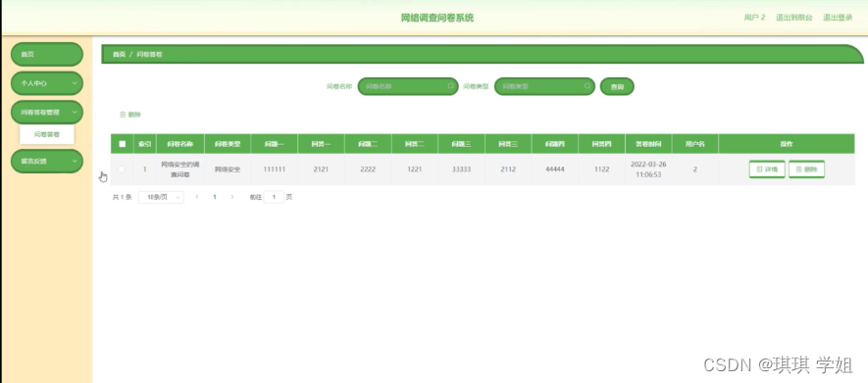Click the magnifier icon in 问卷类型 search field
868x383 pixels.
pos(587,86)
